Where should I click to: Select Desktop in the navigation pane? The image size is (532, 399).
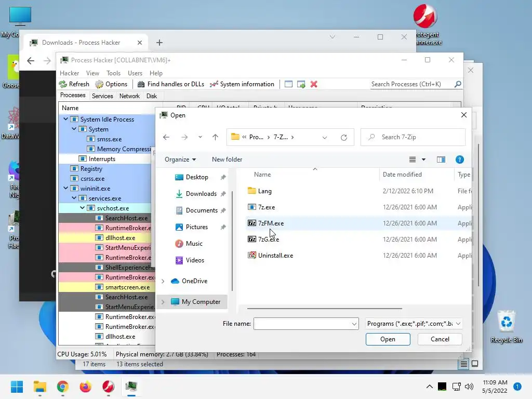pos(197,177)
